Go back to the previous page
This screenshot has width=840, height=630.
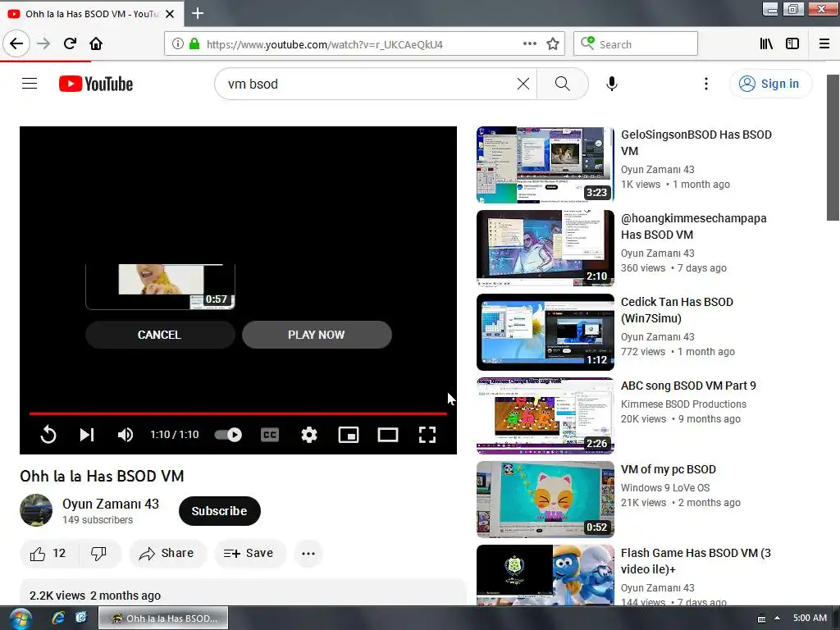coord(16,43)
